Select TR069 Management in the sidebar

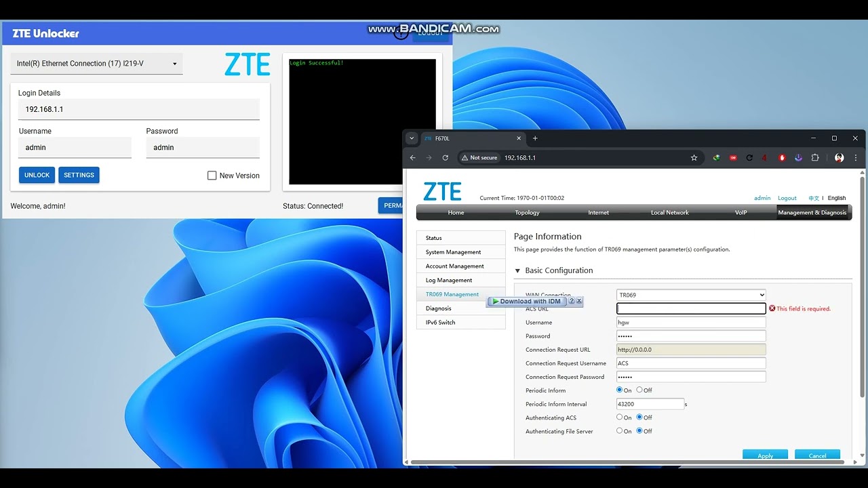click(452, 294)
